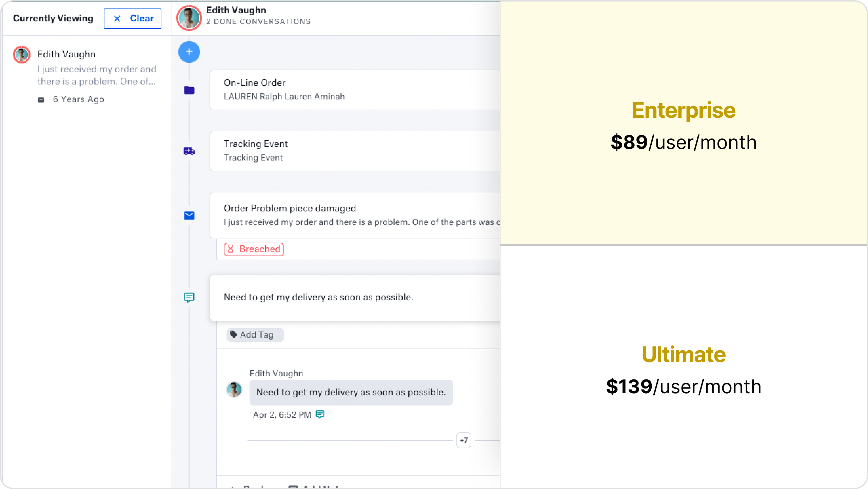This screenshot has height=489, width=868.
Task: Click the email channel icon for order problem
Action: tap(190, 215)
